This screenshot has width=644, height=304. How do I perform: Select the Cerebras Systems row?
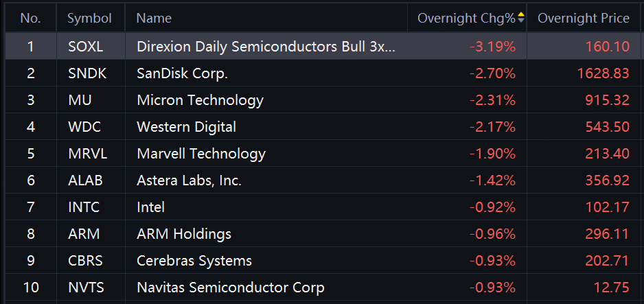pyautogui.click(x=322, y=261)
